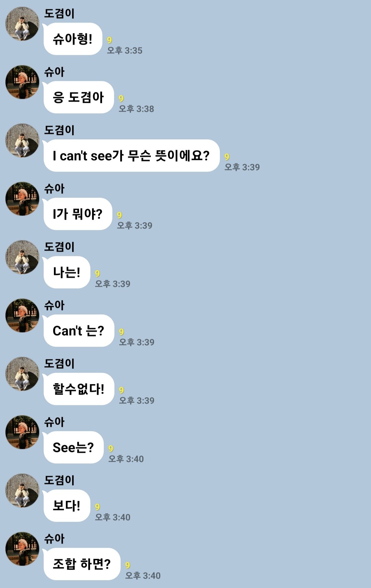
Task: Tap the 'I가 뭐야?' message bubble
Action: coord(78,214)
